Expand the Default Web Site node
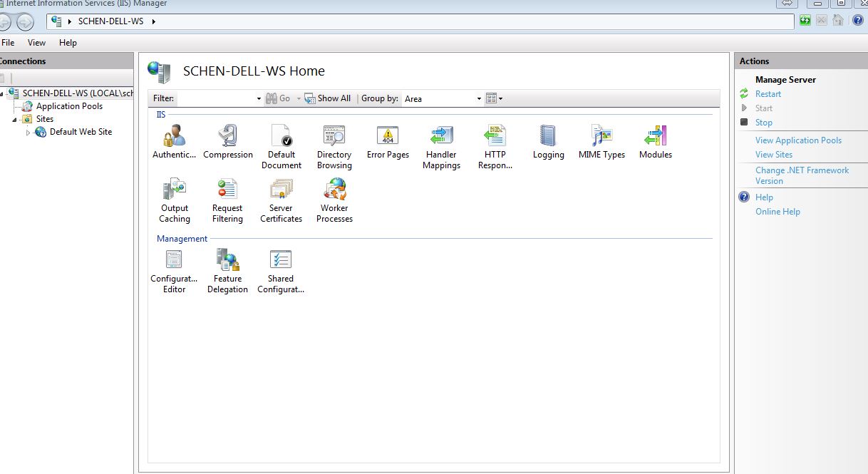Viewport: 868px width, 474px height. point(27,132)
